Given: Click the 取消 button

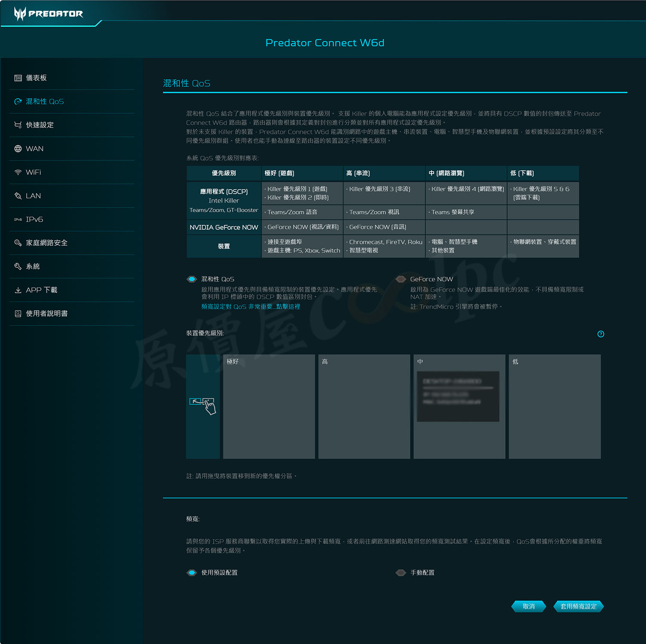Looking at the screenshot, I should point(528,606).
